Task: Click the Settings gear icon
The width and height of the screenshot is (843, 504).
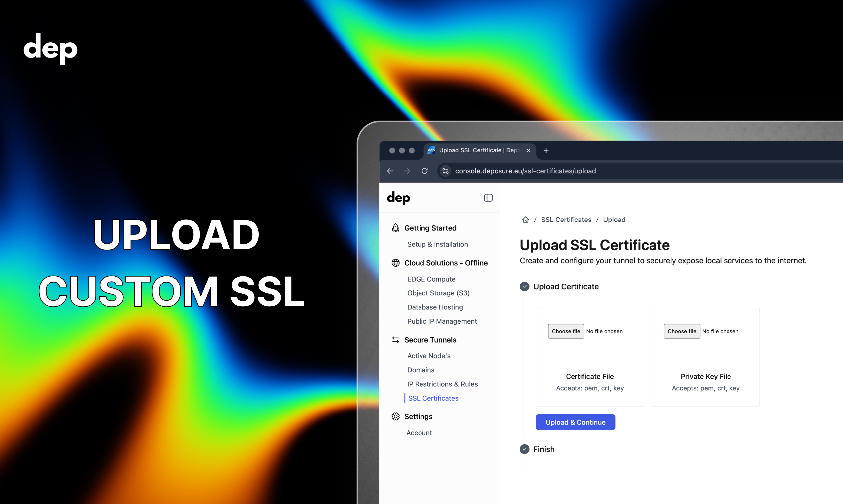Action: click(x=395, y=416)
